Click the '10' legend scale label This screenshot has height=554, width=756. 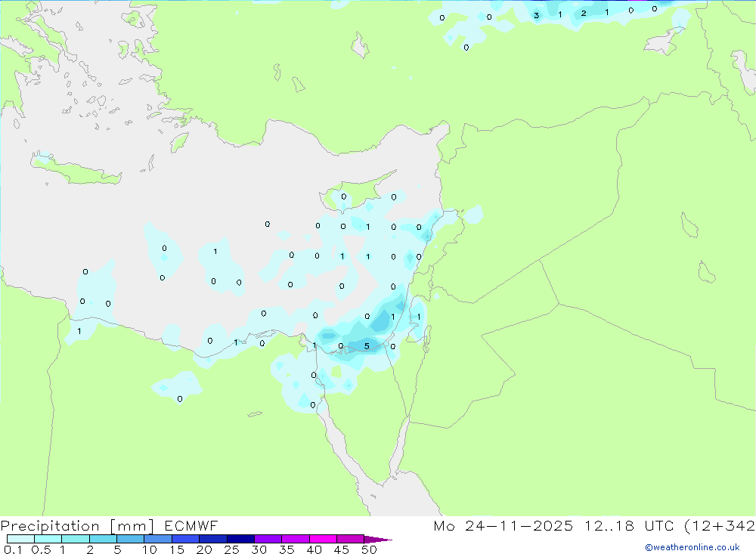pos(150,549)
